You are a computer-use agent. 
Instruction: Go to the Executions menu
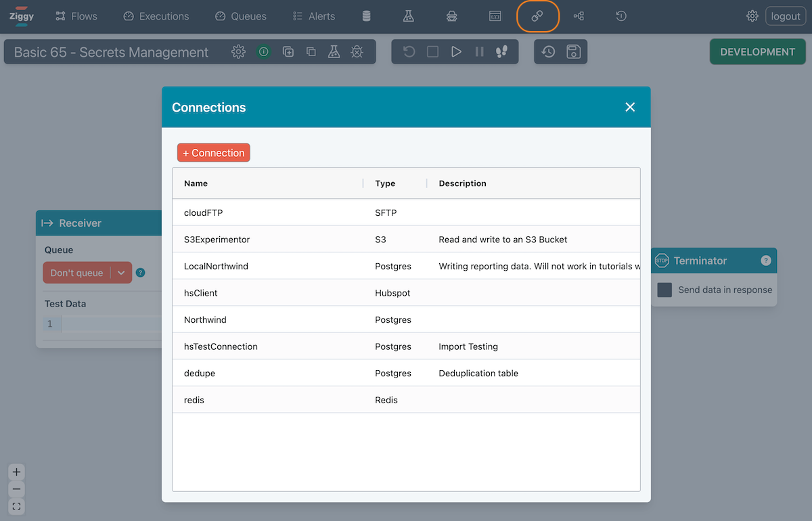tap(156, 16)
